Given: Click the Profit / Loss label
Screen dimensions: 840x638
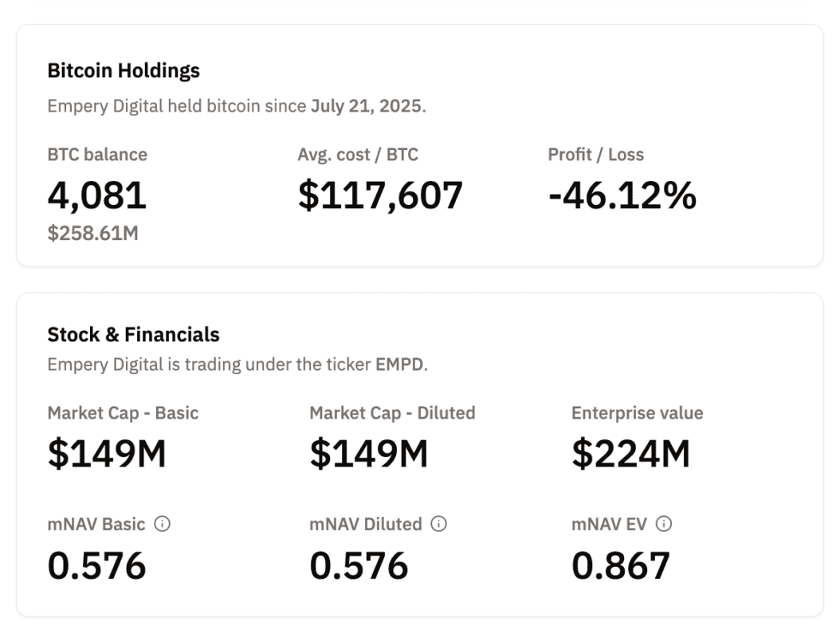Looking at the screenshot, I should tap(595, 155).
